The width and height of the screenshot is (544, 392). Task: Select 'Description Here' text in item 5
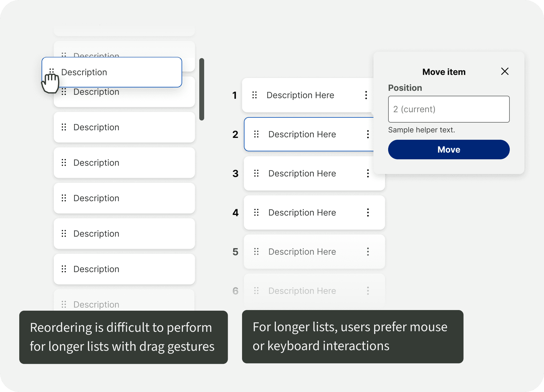pyautogui.click(x=302, y=252)
